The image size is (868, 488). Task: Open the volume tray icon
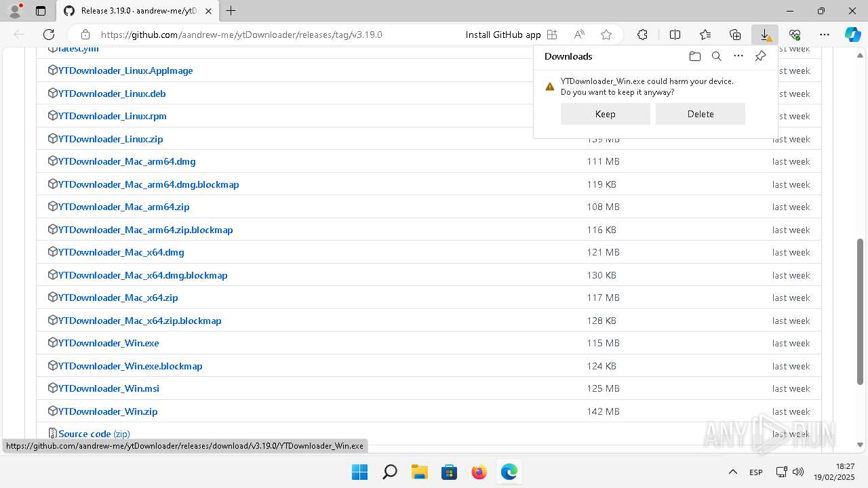pyautogui.click(x=798, y=472)
